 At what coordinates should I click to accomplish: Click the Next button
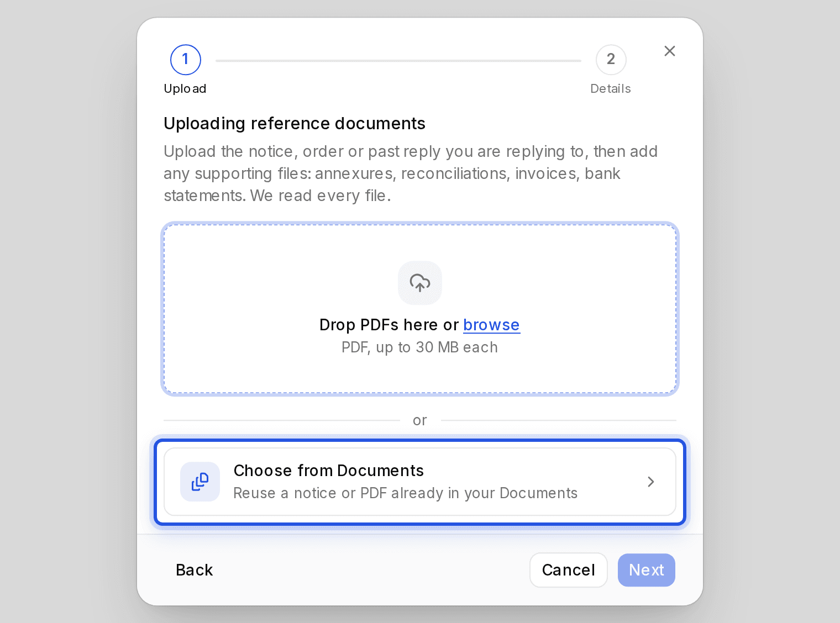(x=647, y=570)
